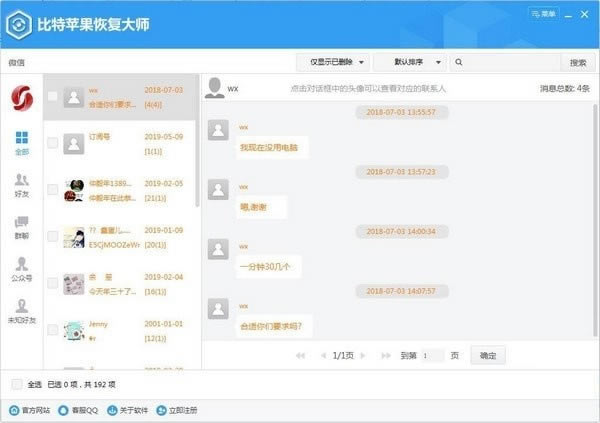Open 立即注册 link in footer
This screenshot has height=423, width=600.
[177, 410]
